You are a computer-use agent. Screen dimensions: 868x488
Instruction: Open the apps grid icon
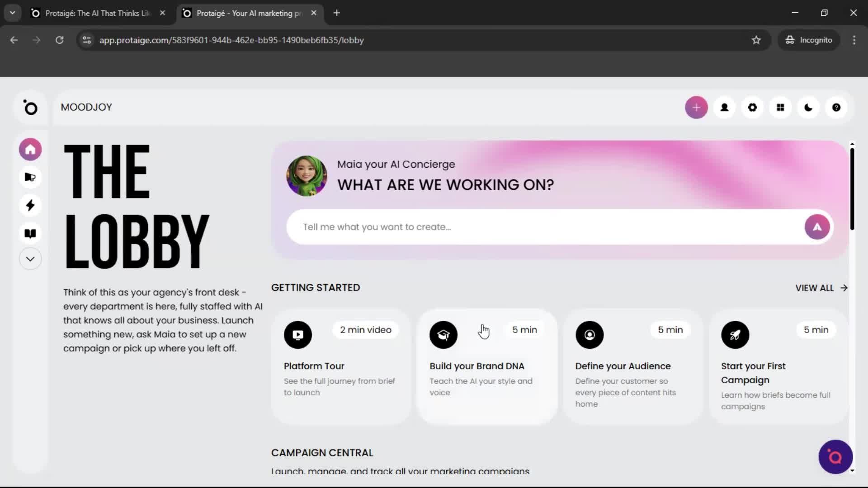pyautogui.click(x=780, y=107)
